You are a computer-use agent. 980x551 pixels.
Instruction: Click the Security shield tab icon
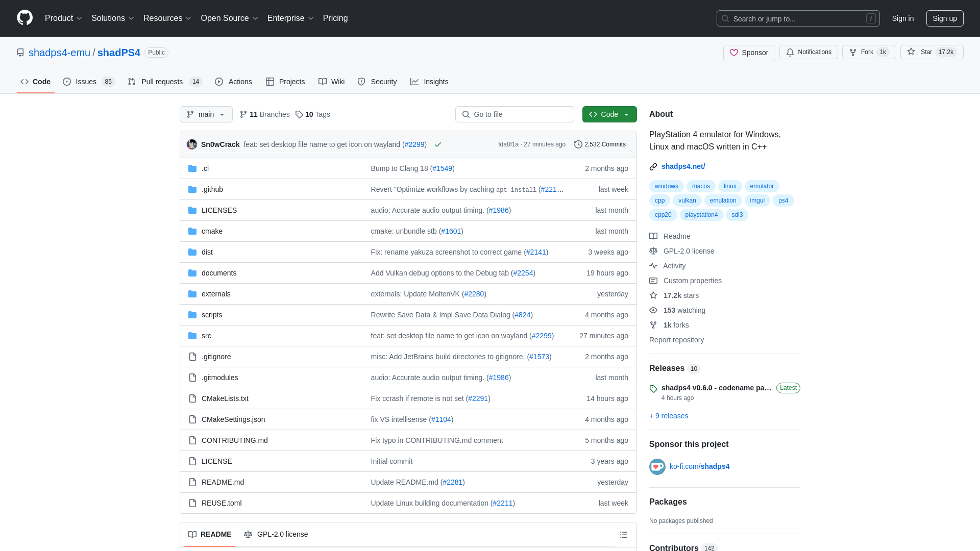(361, 82)
